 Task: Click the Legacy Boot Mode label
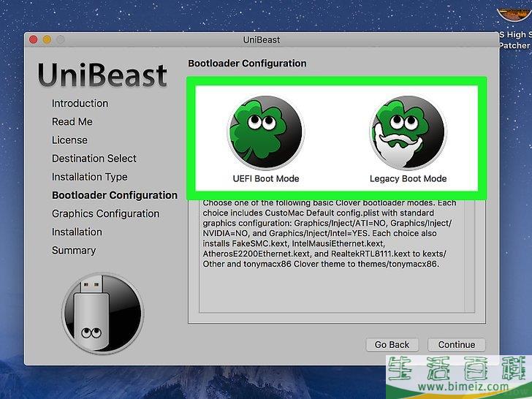coord(408,178)
